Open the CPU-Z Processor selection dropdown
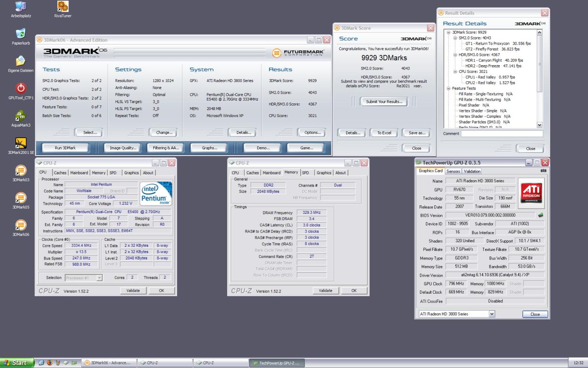 tap(99, 278)
